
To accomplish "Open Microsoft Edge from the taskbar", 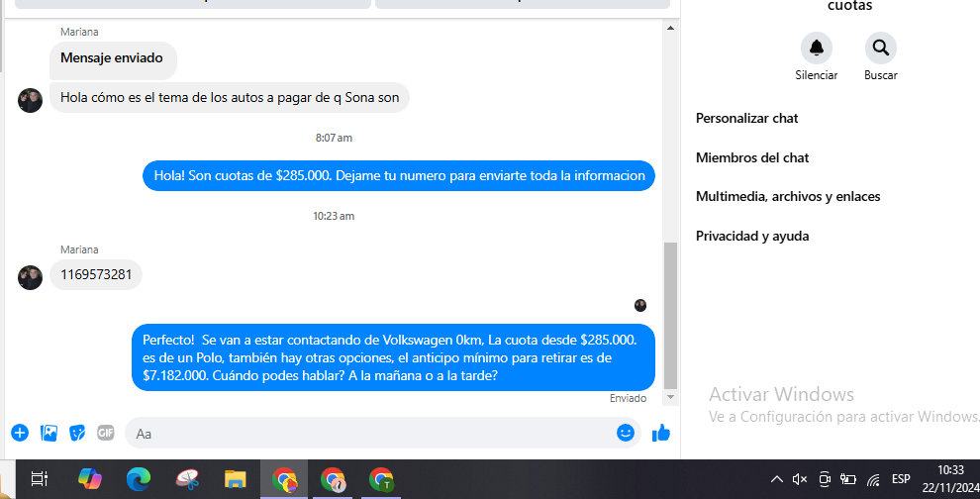I will pyautogui.click(x=139, y=479).
